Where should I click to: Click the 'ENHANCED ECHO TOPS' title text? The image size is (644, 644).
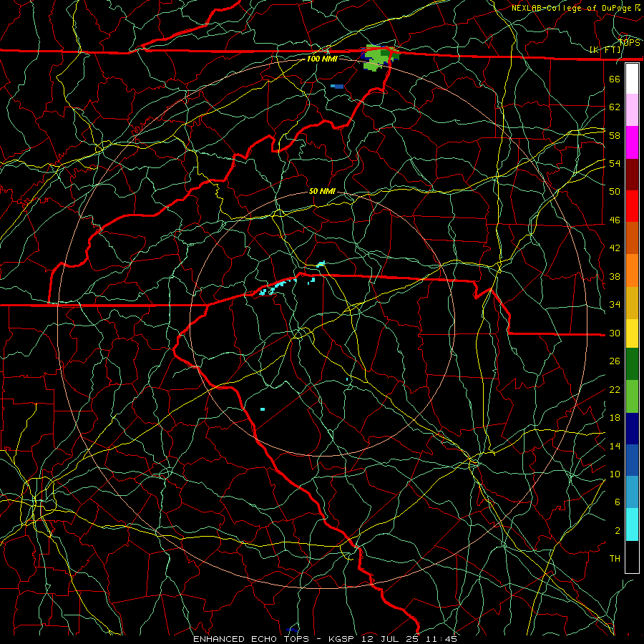click(x=251, y=639)
